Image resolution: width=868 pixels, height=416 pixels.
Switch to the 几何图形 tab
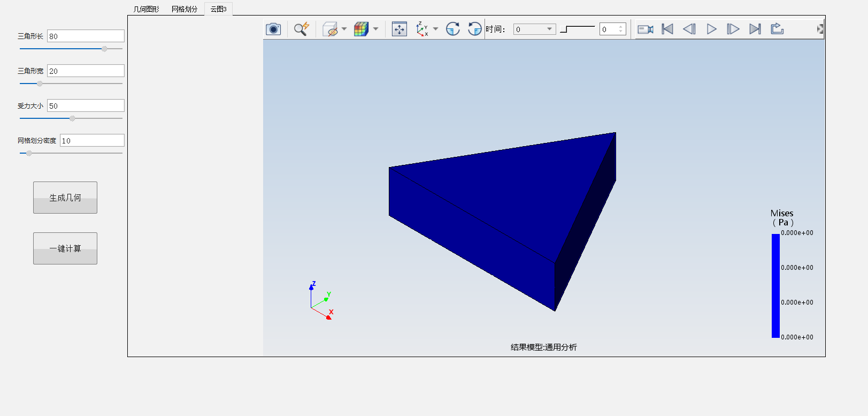[147, 9]
